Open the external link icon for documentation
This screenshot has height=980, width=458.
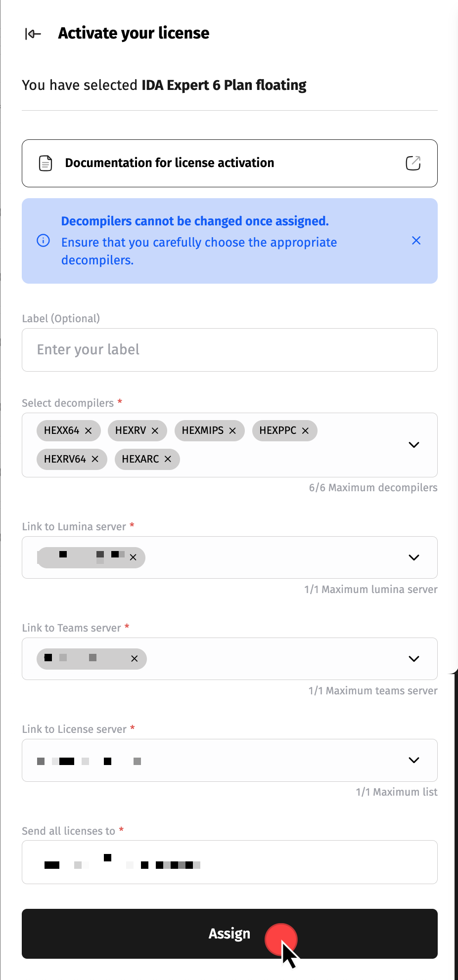(413, 163)
